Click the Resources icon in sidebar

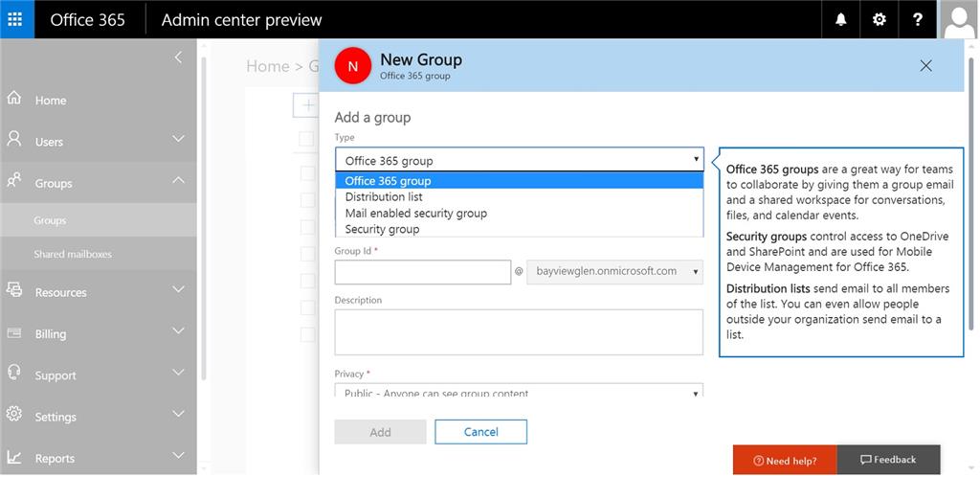coord(13,289)
